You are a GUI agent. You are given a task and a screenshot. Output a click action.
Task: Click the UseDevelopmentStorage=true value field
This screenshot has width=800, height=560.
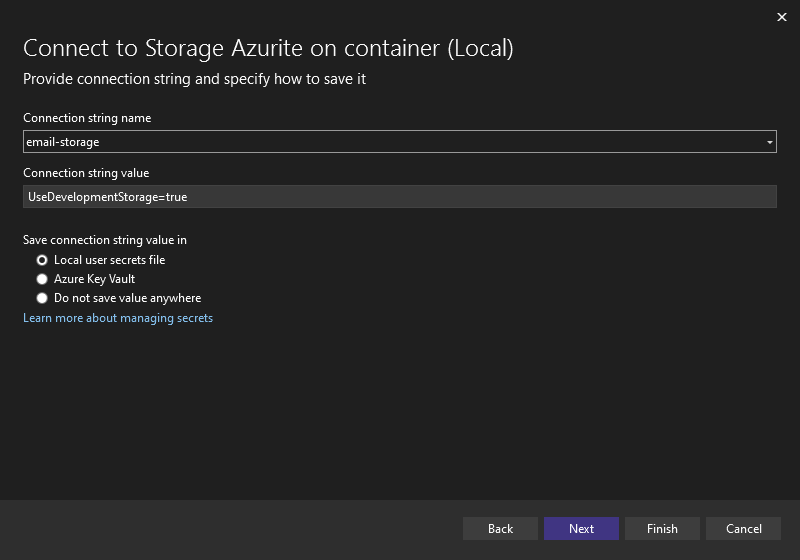pyautogui.click(x=399, y=197)
